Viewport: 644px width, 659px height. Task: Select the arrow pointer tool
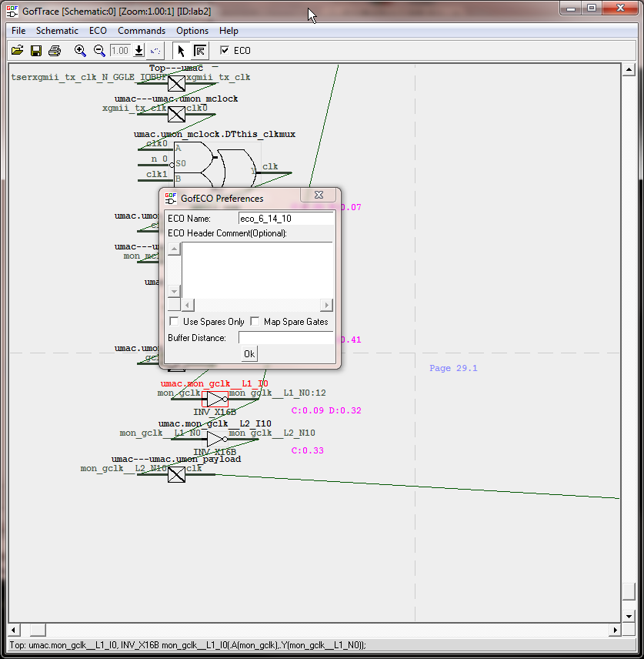coord(182,51)
